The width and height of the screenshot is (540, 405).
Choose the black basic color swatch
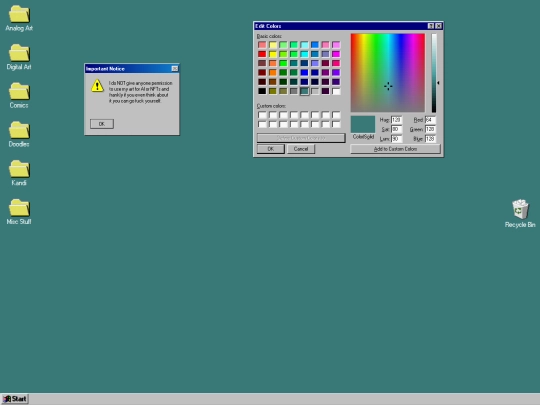262,91
